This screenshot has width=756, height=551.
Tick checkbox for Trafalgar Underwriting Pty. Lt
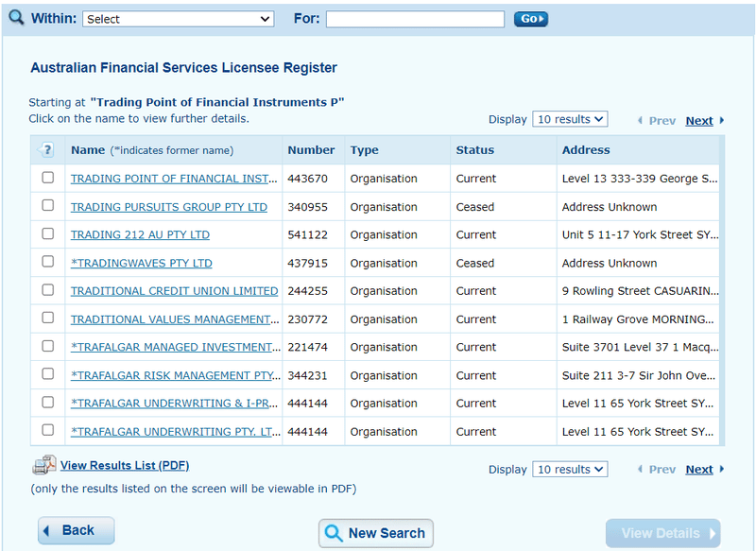(48, 430)
